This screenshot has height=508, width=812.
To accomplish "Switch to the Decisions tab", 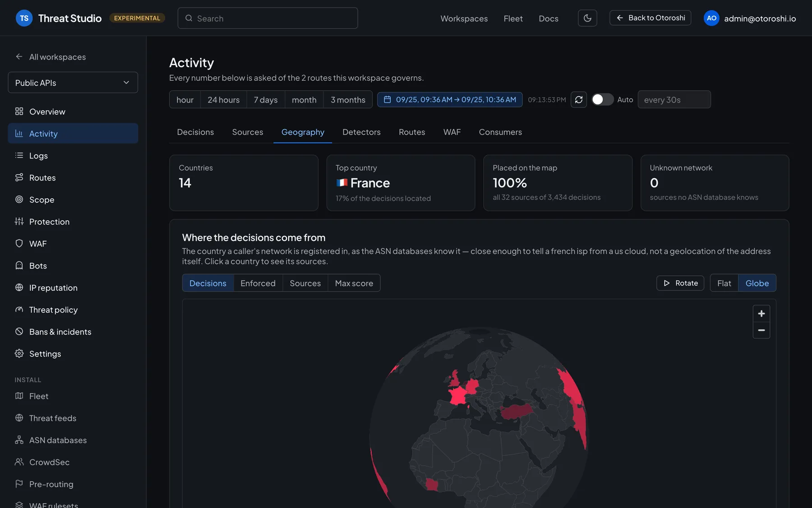I will tap(195, 132).
